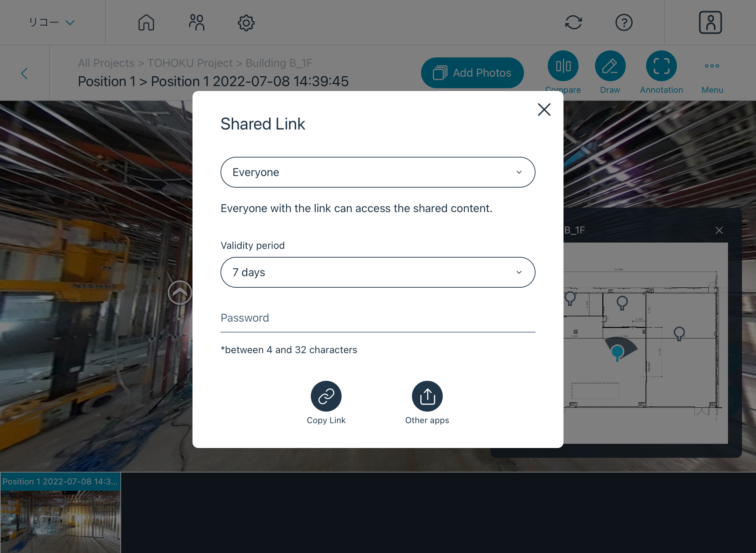Select the right-side pin on the floor plan
The image size is (756, 553).
[679, 334]
